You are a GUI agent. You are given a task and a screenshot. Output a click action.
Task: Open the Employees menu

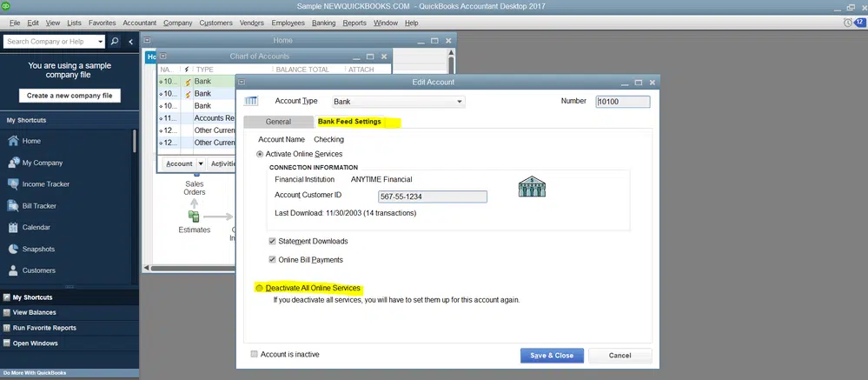pos(288,23)
